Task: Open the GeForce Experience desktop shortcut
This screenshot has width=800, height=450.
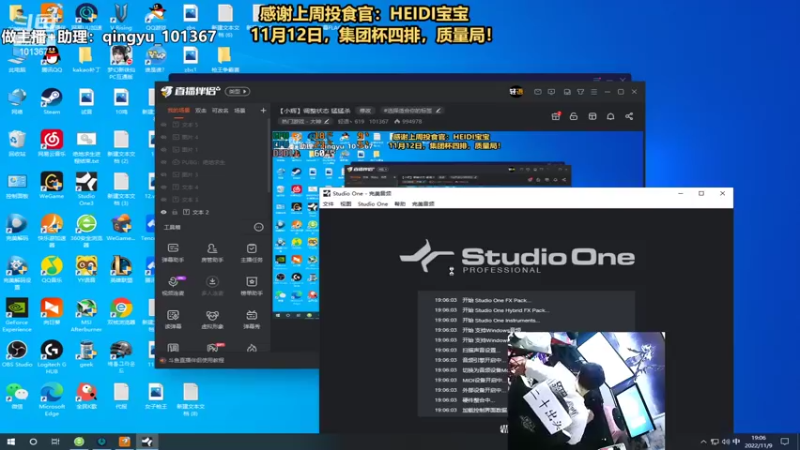Action: click(17, 315)
